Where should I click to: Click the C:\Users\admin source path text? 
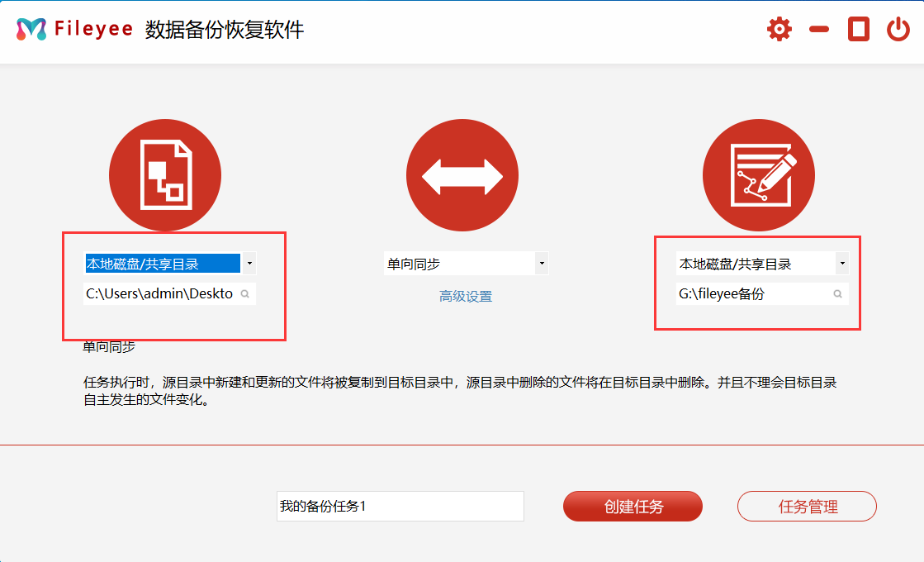[x=159, y=294]
